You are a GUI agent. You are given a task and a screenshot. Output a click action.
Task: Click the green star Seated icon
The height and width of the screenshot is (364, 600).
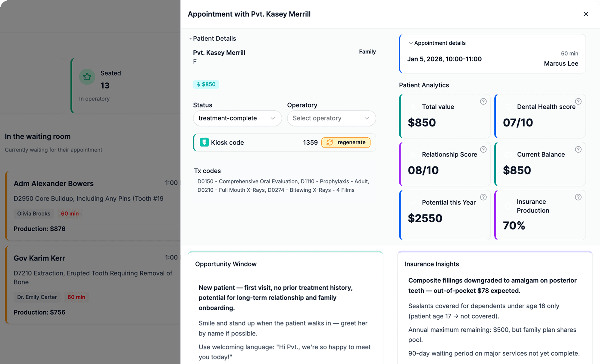tap(87, 77)
